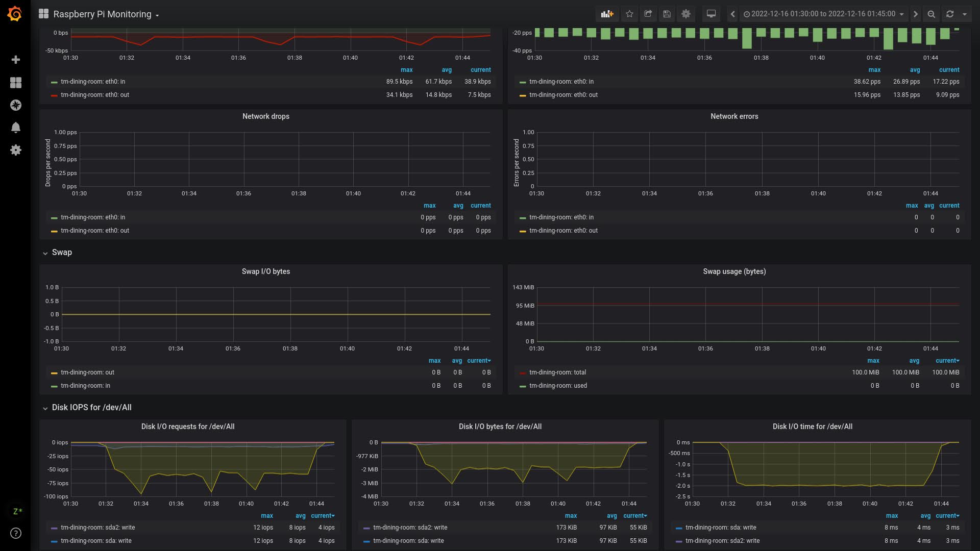Toggle tm-dining-room: total series in Swap usage
This screenshot has width=980, height=551.
(557, 372)
